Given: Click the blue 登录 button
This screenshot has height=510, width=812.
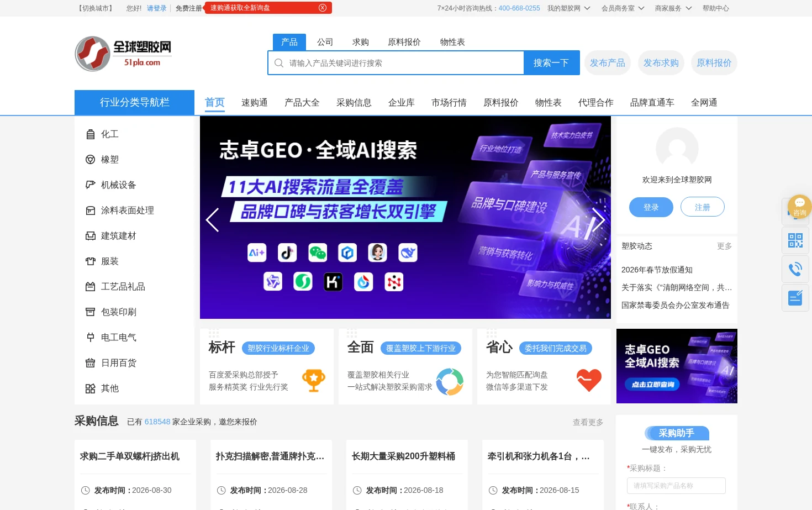Looking at the screenshot, I should (x=651, y=207).
